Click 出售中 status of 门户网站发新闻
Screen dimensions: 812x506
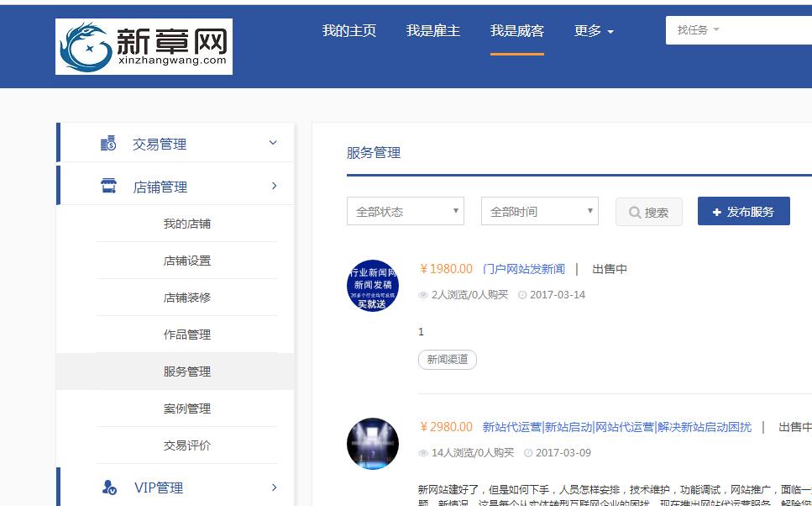[x=610, y=269]
